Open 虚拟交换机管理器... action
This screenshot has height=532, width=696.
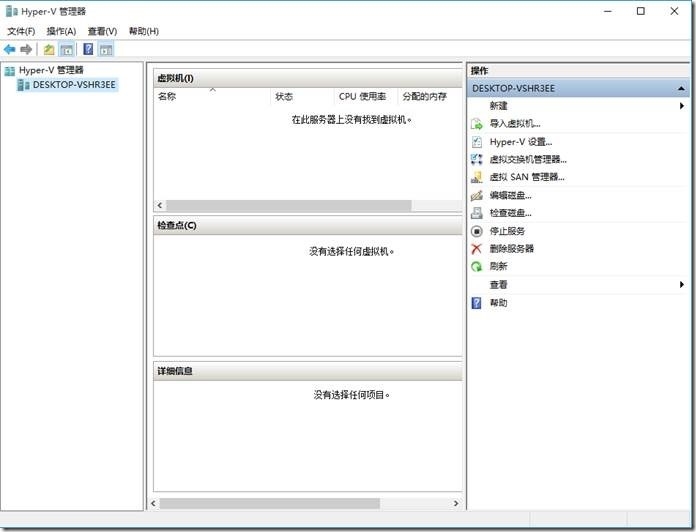pos(528,159)
